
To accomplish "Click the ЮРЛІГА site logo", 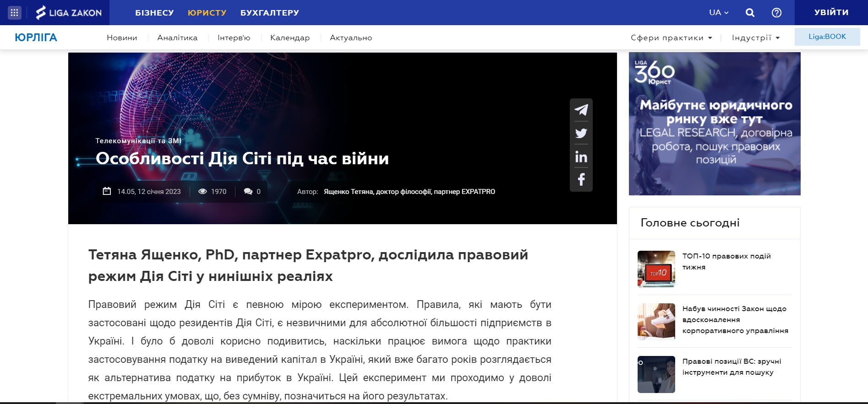I will [x=36, y=38].
